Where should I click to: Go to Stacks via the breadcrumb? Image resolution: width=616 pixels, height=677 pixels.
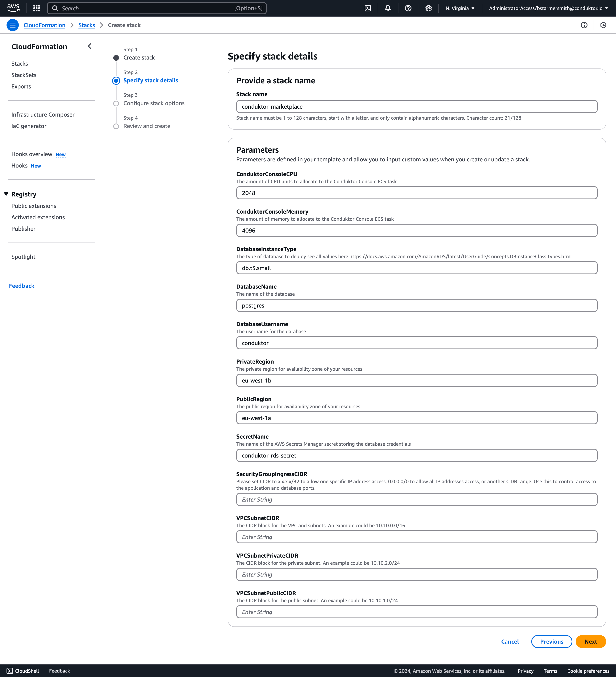[87, 25]
